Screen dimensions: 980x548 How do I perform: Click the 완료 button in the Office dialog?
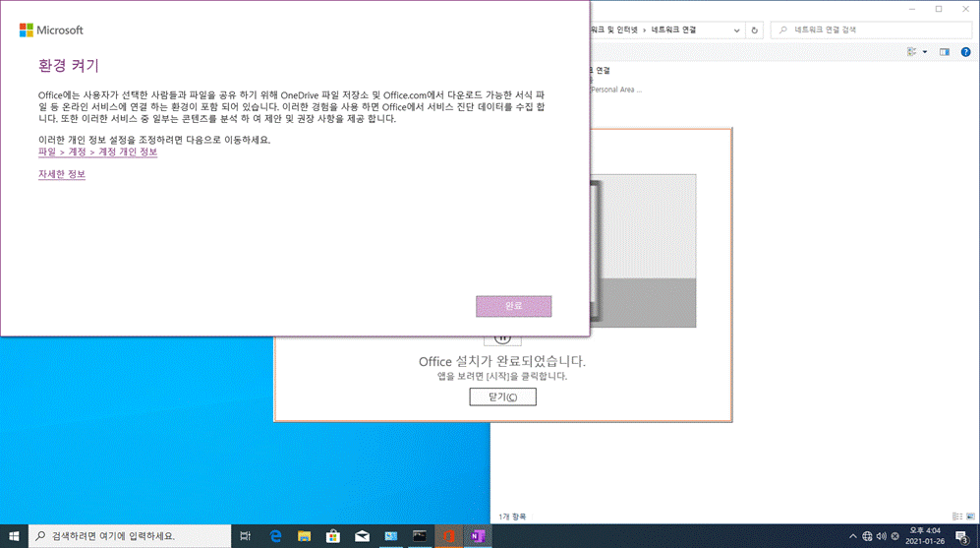point(513,306)
